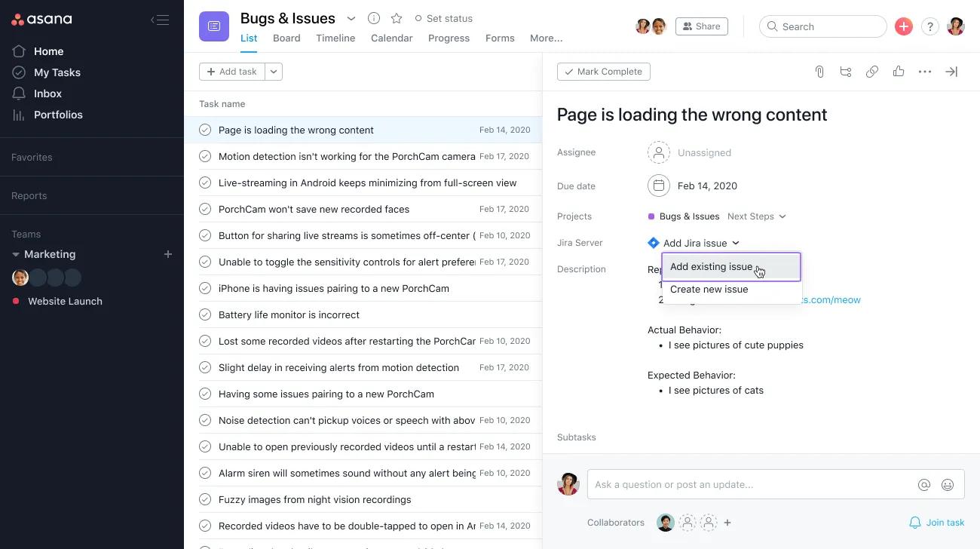Switch to the Board tab
This screenshot has height=549, width=980.
pyautogui.click(x=286, y=38)
